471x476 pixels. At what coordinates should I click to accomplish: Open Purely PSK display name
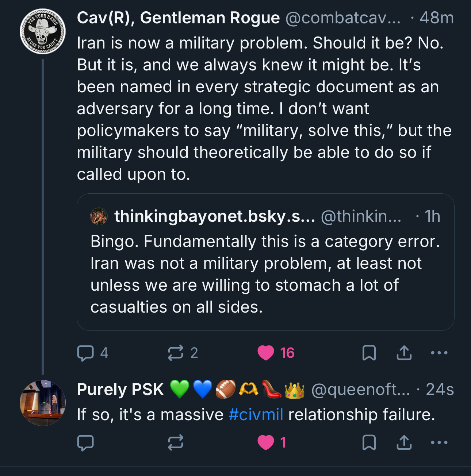[x=120, y=390]
